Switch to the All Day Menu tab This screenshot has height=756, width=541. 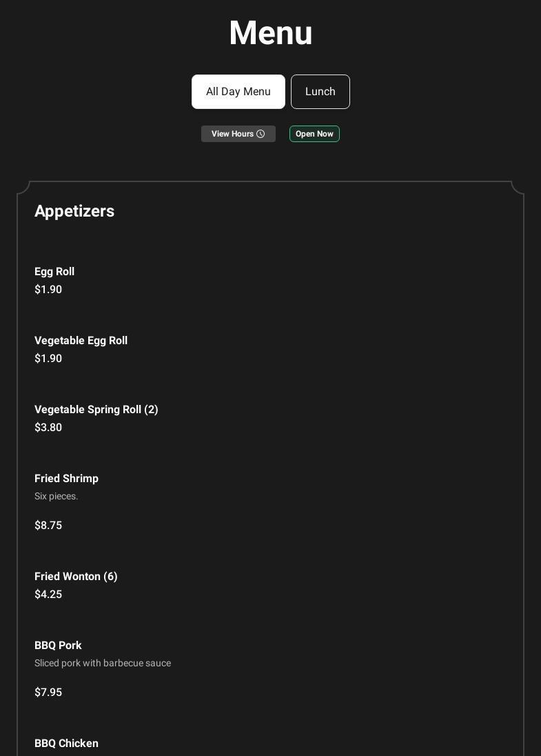point(238,92)
